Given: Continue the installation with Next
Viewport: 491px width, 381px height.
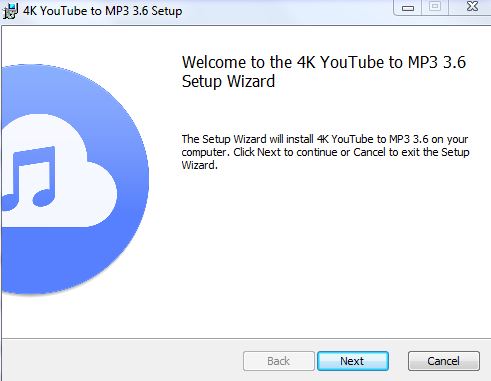Looking at the screenshot, I should click(353, 361).
